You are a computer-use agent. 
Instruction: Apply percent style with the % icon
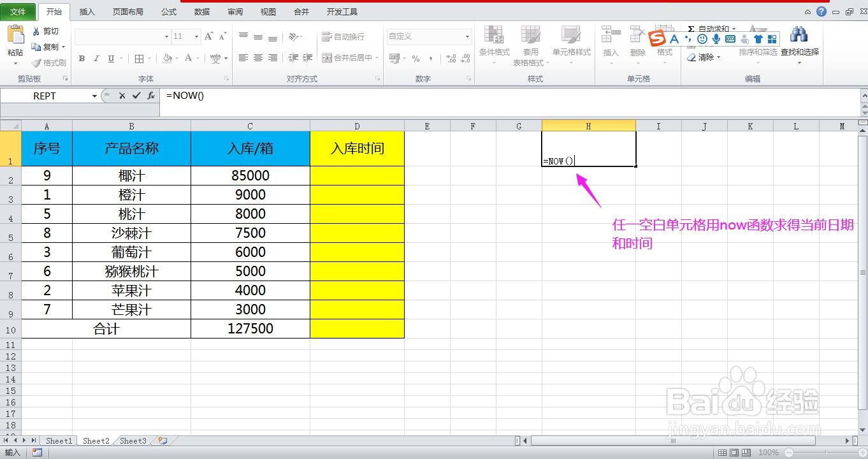[416, 59]
